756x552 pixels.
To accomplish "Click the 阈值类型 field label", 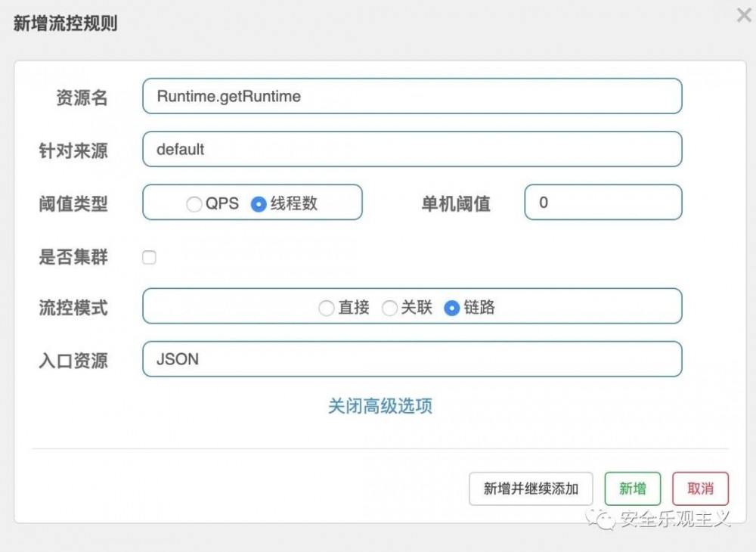I will tap(73, 204).
